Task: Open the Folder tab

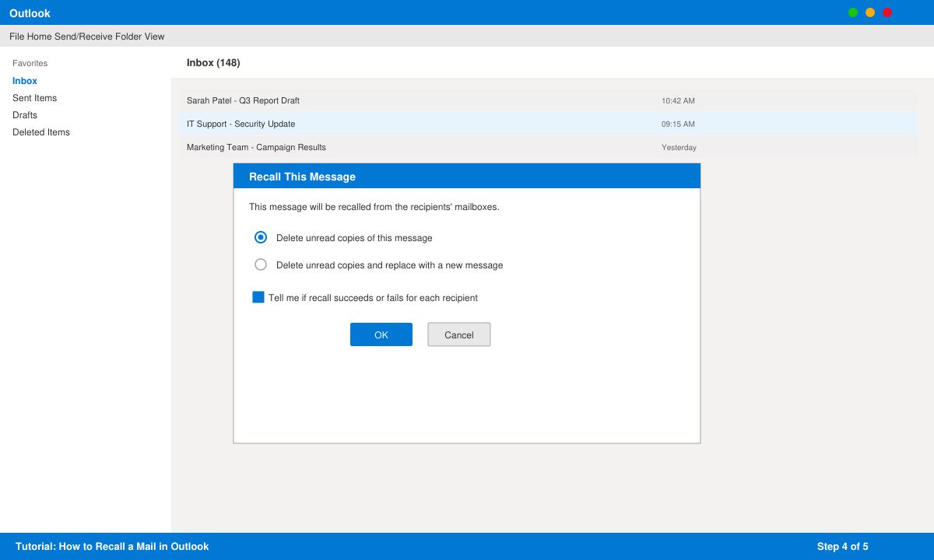Action: point(128,37)
